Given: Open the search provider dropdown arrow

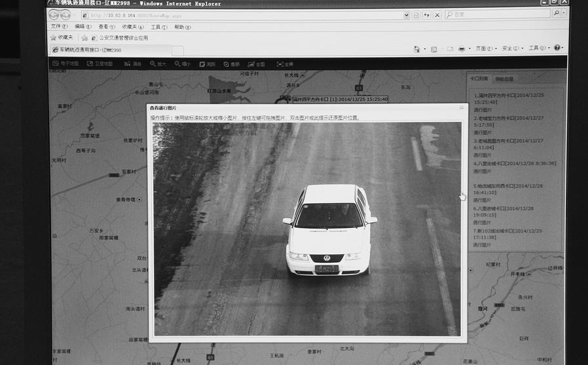Looking at the screenshot, I should [x=564, y=13].
